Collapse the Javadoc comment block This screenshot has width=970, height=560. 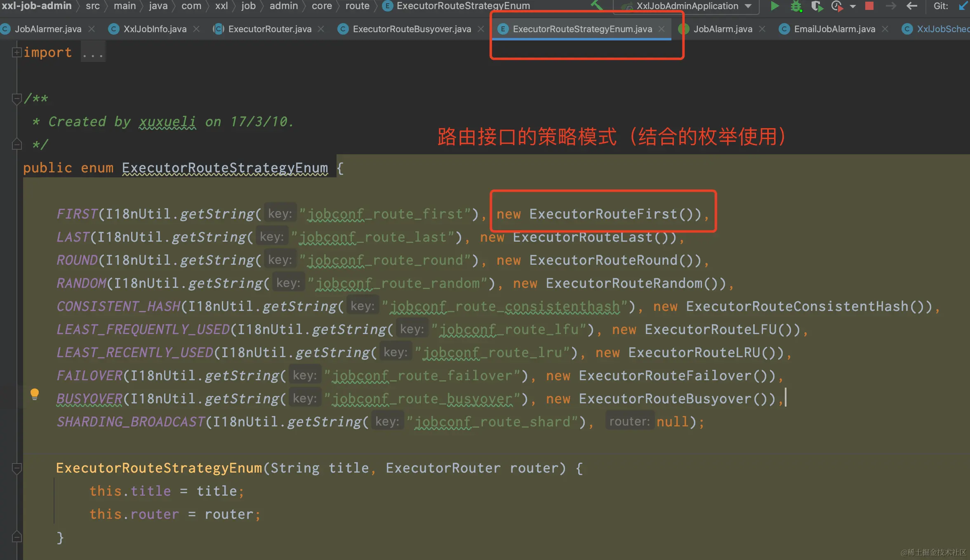16,99
